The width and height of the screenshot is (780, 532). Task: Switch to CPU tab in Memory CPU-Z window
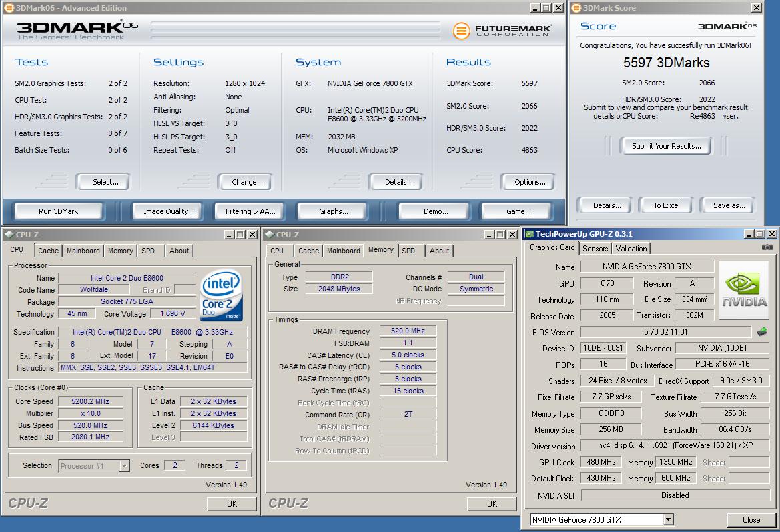click(x=277, y=251)
